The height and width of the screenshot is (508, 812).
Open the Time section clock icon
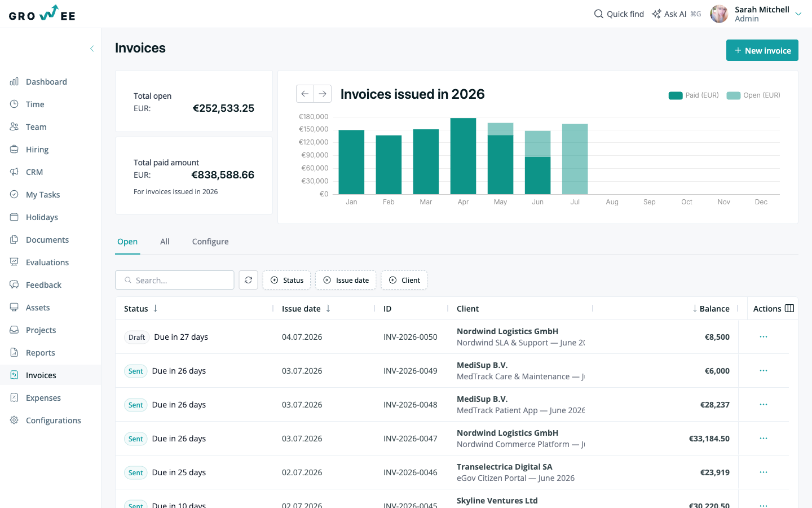tap(14, 104)
